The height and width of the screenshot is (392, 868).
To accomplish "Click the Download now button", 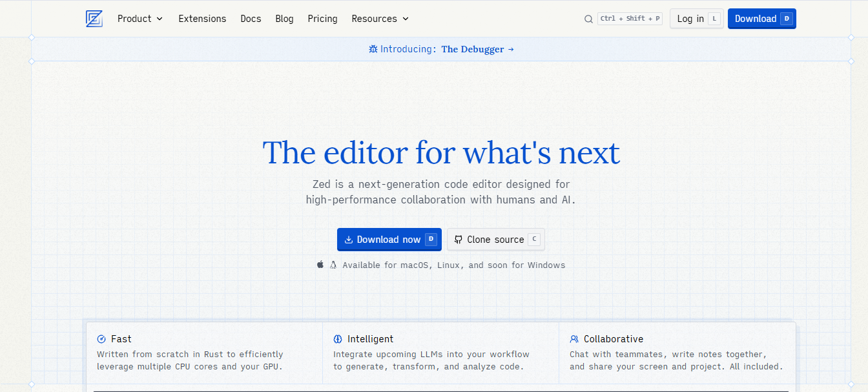I will 389,240.
